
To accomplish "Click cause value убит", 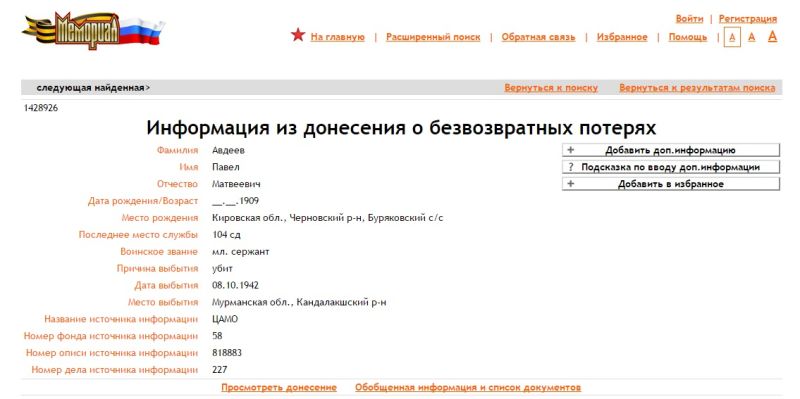I will 222,269.
